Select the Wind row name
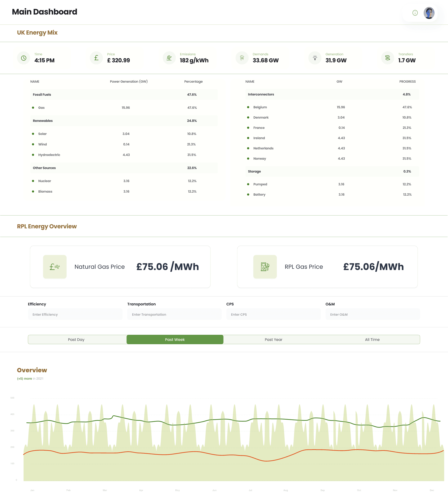This screenshot has width=448, height=502. click(42, 144)
